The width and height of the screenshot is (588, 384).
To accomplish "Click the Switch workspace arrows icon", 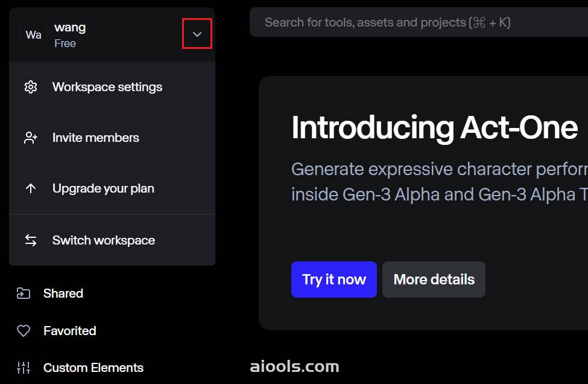I will (31, 240).
